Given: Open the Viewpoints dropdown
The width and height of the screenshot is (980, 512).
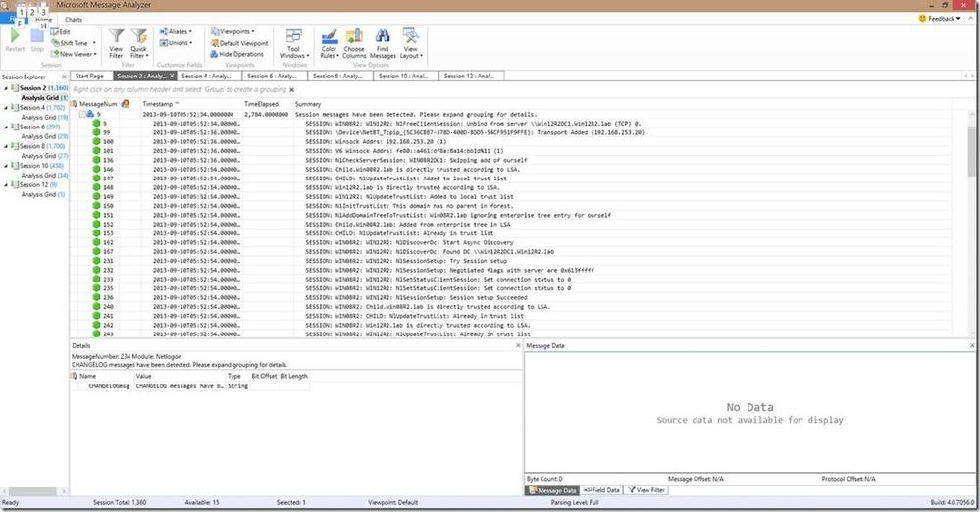Looking at the screenshot, I should pos(232,31).
